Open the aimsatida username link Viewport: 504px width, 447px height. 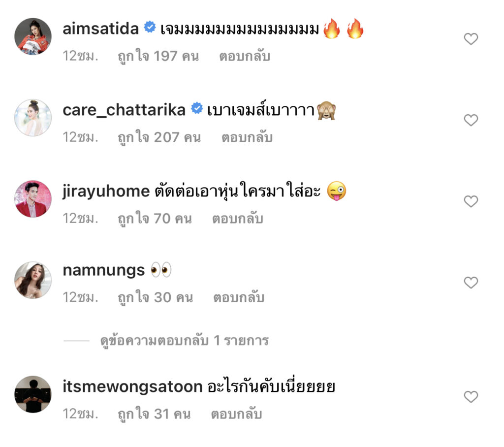pyautogui.click(x=101, y=29)
